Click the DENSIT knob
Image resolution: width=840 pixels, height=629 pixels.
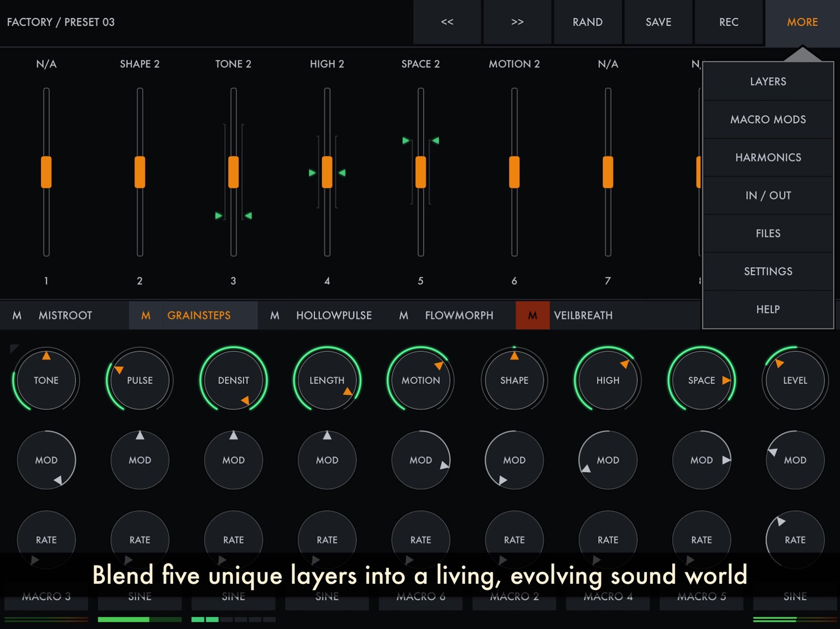[x=234, y=380]
